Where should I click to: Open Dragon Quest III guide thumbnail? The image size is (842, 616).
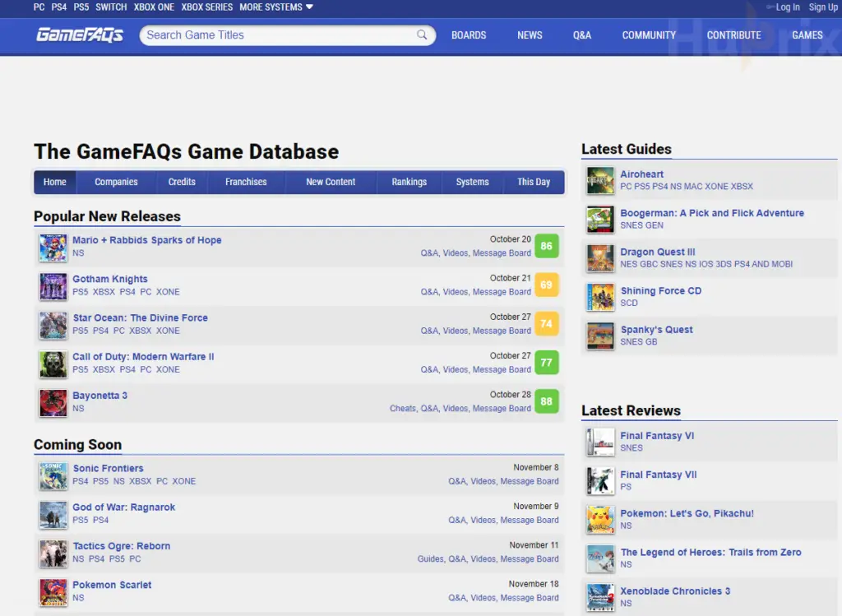pyautogui.click(x=599, y=258)
